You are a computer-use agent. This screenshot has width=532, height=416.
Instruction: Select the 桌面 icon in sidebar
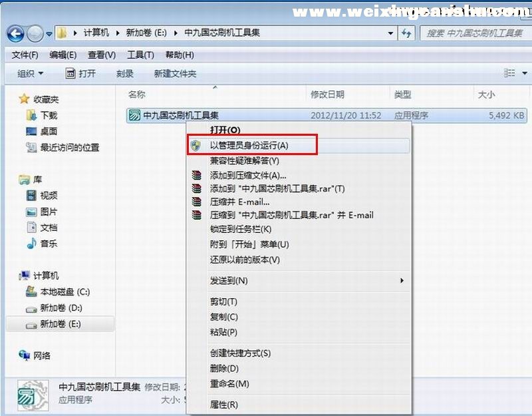click(31, 131)
